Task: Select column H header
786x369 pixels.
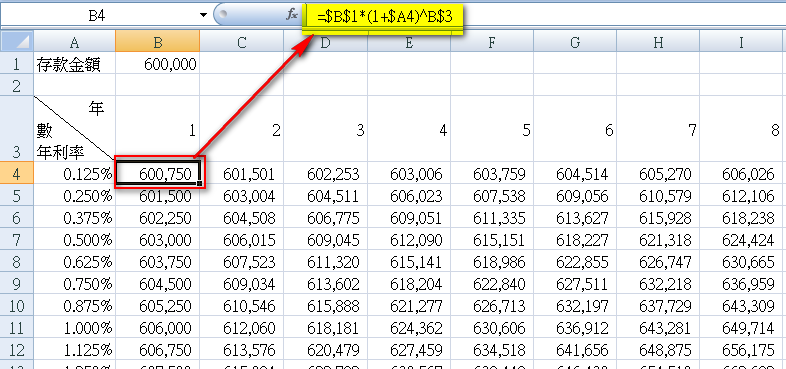Action: [x=658, y=42]
